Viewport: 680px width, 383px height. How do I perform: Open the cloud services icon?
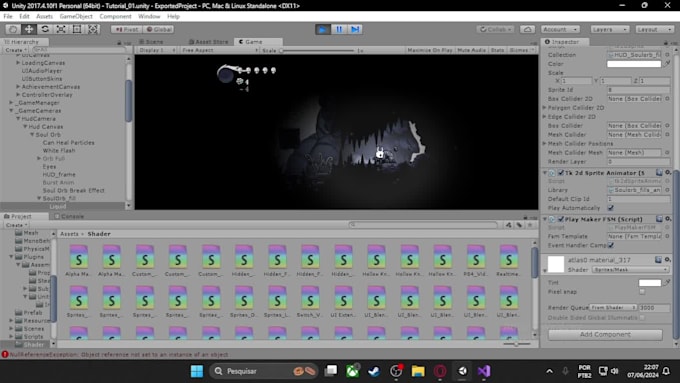coord(527,29)
